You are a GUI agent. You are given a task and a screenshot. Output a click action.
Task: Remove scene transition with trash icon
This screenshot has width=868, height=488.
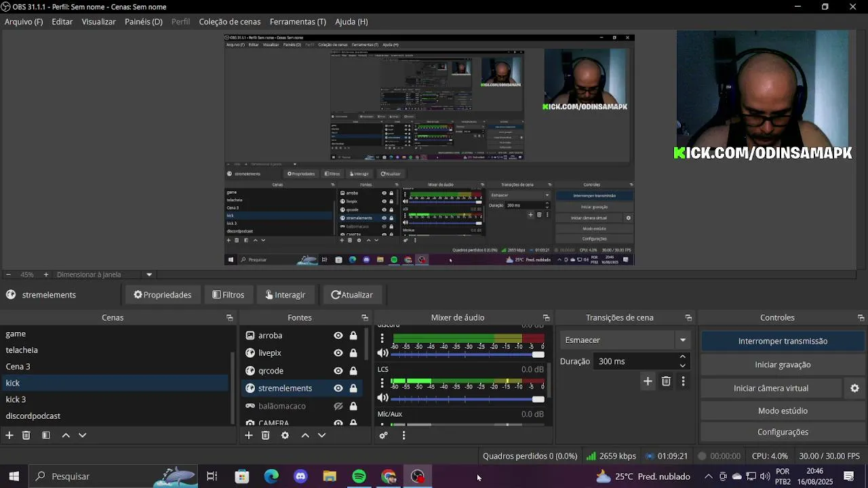point(666,382)
